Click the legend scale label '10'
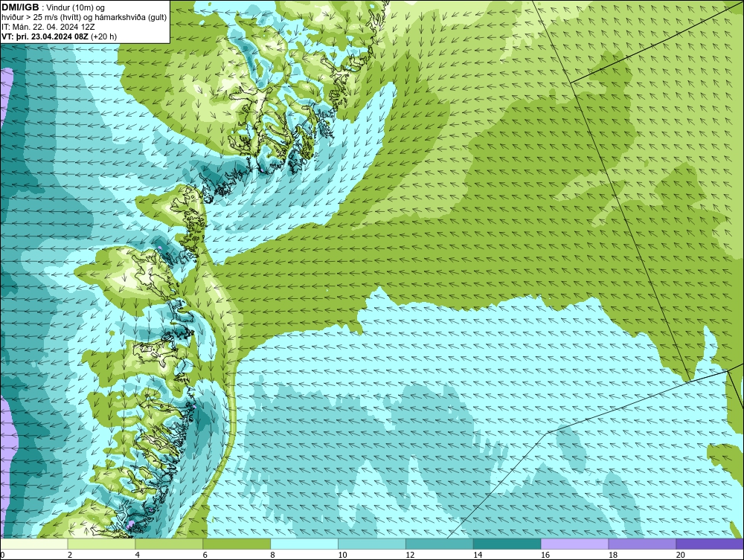This screenshot has width=744, height=560. click(342, 555)
